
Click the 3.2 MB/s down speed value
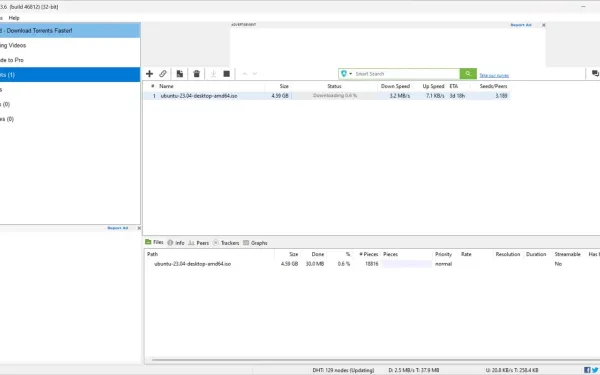pos(399,96)
